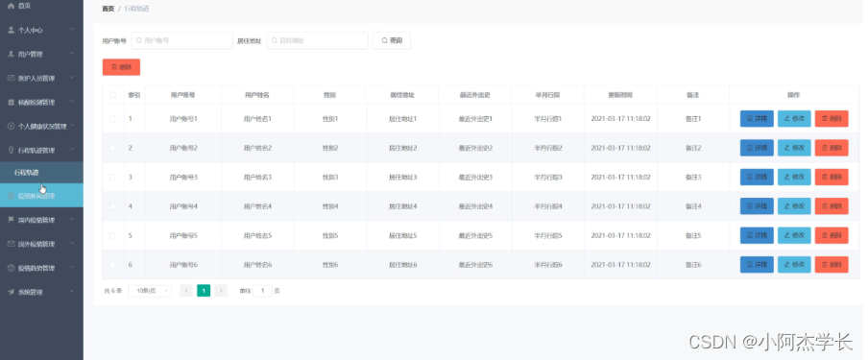The width and height of the screenshot is (868, 360).
Task: Expand the 国外疫情管理 menu chevron
Action: 72,244
